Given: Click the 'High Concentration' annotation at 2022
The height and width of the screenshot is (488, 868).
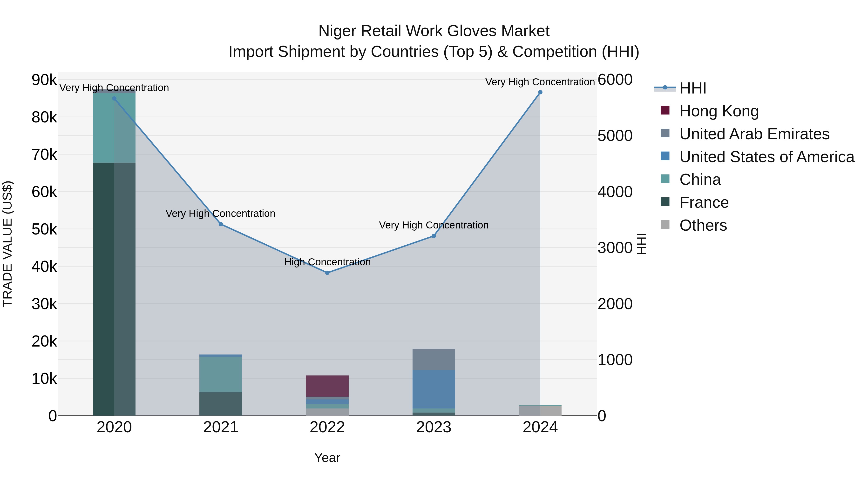Looking at the screenshot, I should (327, 262).
